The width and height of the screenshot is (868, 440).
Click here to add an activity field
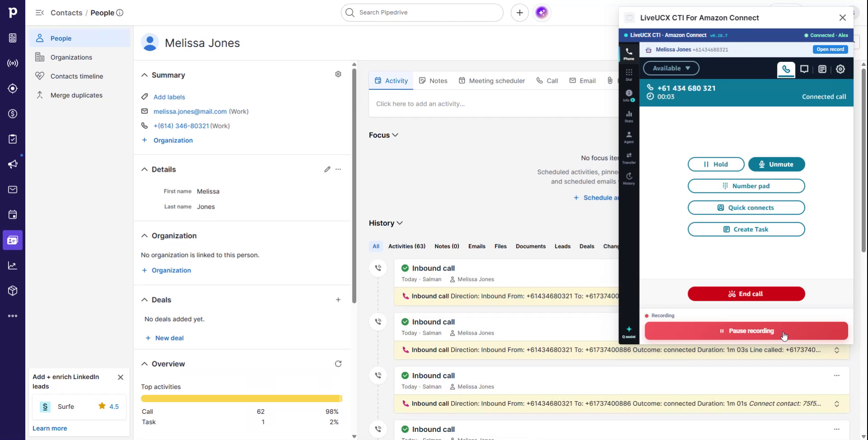click(494, 104)
